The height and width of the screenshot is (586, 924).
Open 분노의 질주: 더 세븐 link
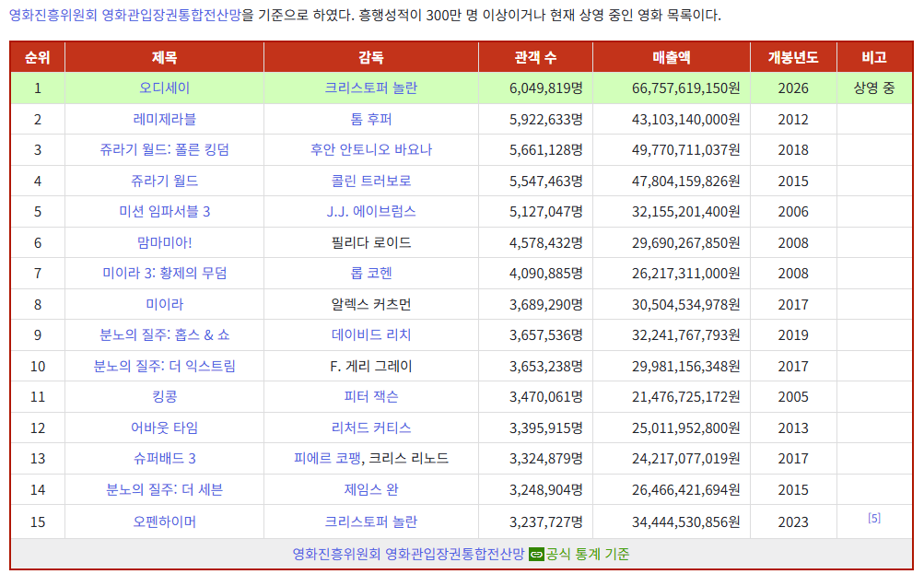coord(164,490)
